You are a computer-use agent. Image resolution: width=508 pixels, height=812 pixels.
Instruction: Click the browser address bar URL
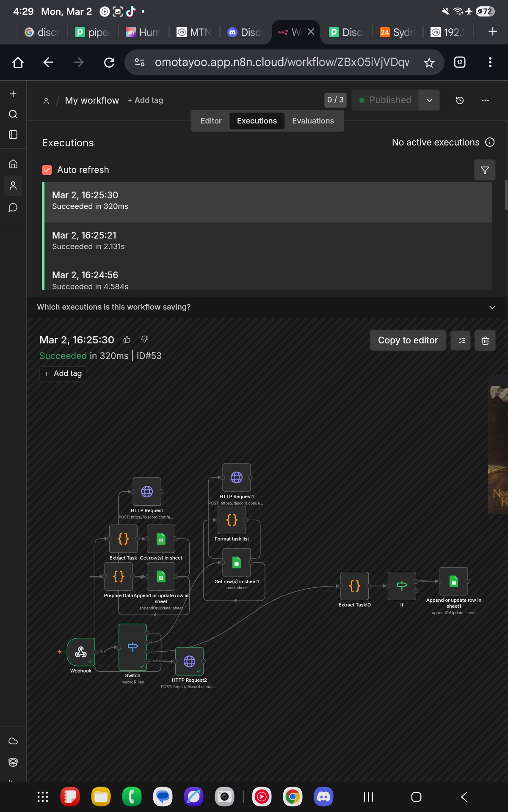(x=282, y=63)
